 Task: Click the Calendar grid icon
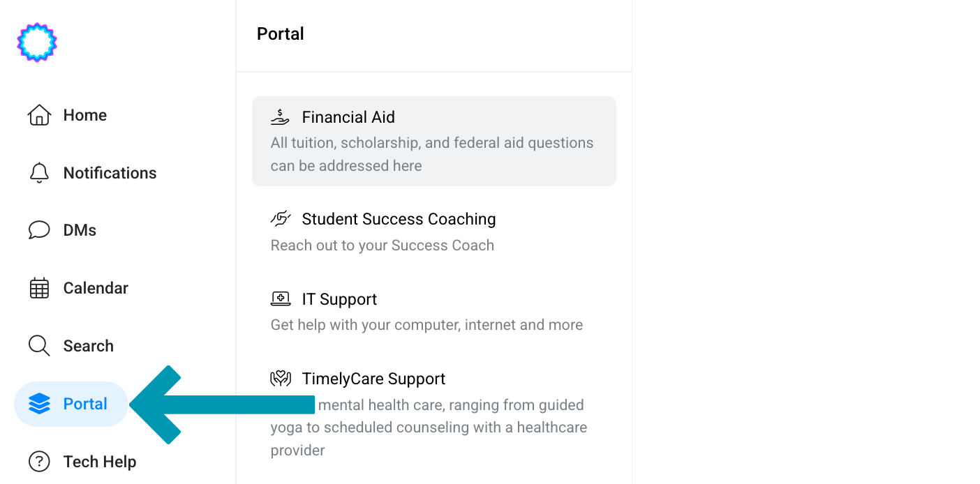[39, 288]
